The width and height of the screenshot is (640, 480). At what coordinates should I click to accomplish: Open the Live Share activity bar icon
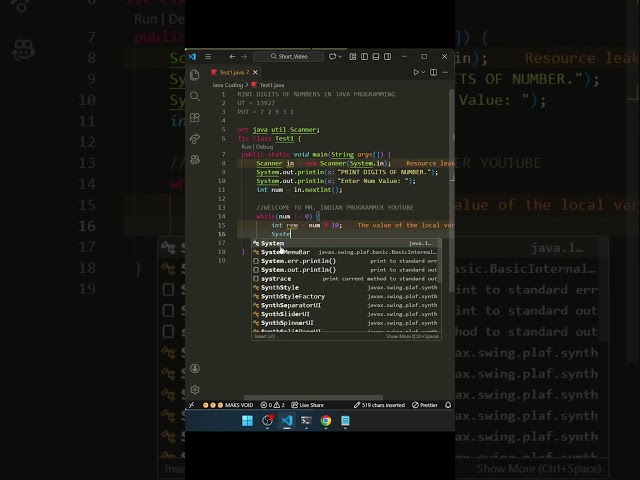tap(195, 139)
